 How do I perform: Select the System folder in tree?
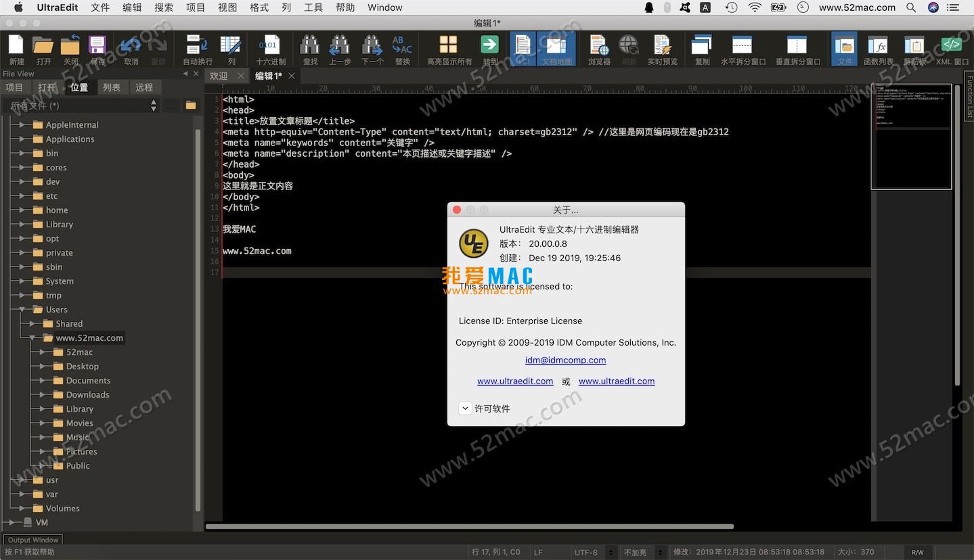coord(60,281)
